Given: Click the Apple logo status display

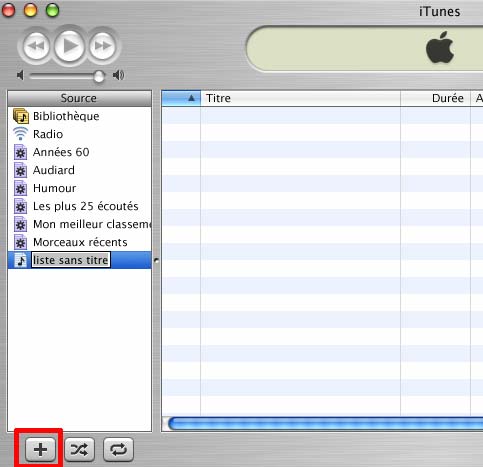Looking at the screenshot, I should [x=440, y=48].
